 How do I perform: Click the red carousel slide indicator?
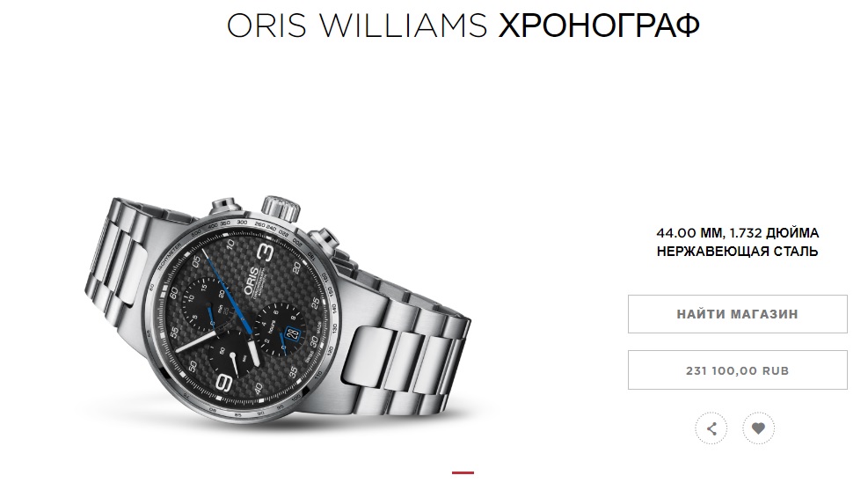point(463,472)
